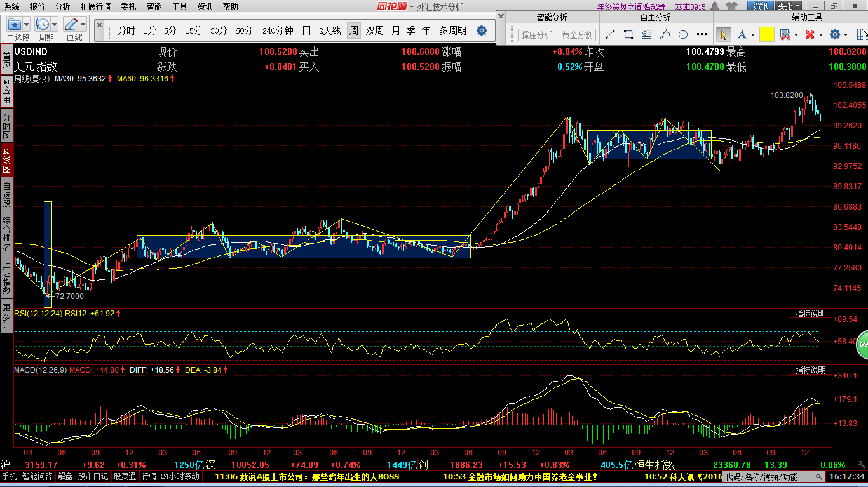Select the text annotation list tool
Viewport: 868px width, 487px height.
coord(648,34)
